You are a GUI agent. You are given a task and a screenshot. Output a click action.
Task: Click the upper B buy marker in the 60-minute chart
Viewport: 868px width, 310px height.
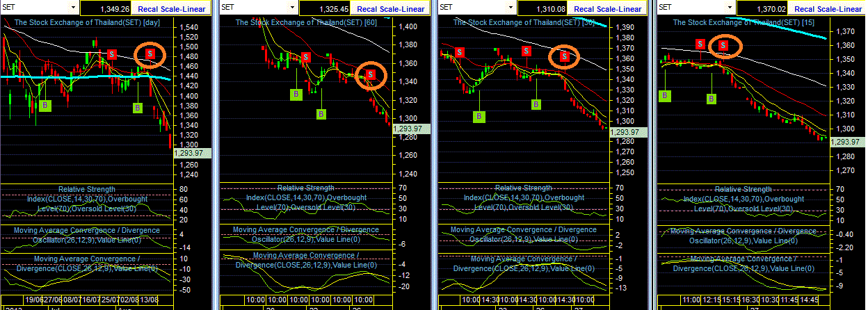coord(296,93)
